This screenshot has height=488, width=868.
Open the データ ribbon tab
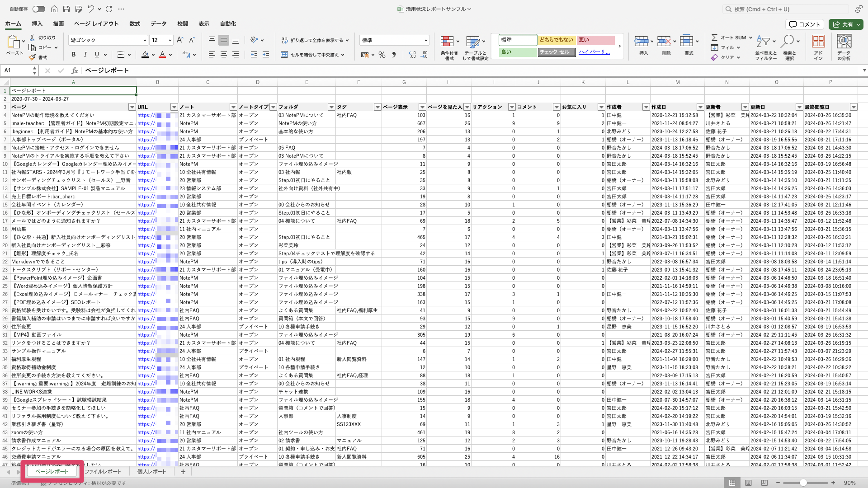(159, 24)
